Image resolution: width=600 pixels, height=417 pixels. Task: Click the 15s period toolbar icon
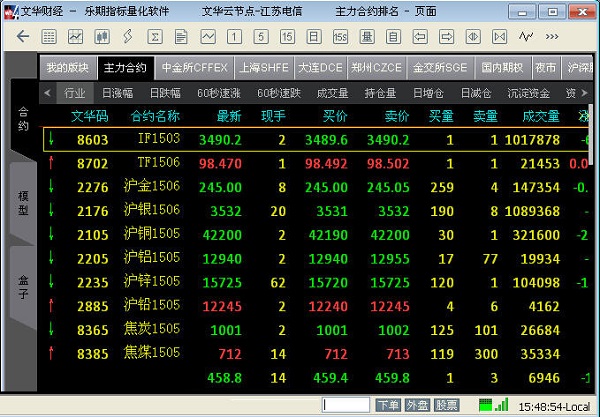(x=340, y=36)
